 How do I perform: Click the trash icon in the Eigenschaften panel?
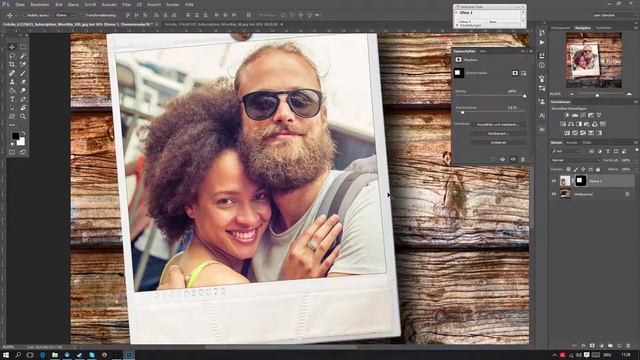pyautogui.click(x=523, y=159)
